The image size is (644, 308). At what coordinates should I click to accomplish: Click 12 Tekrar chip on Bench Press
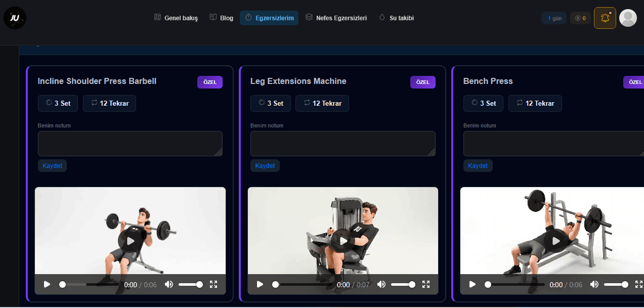pos(535,103)
